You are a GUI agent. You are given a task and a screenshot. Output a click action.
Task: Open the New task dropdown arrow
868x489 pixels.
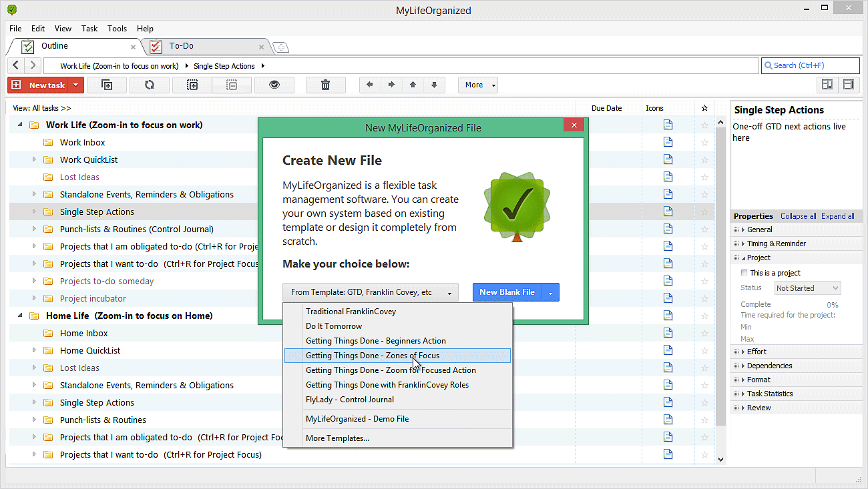(77, 85)
